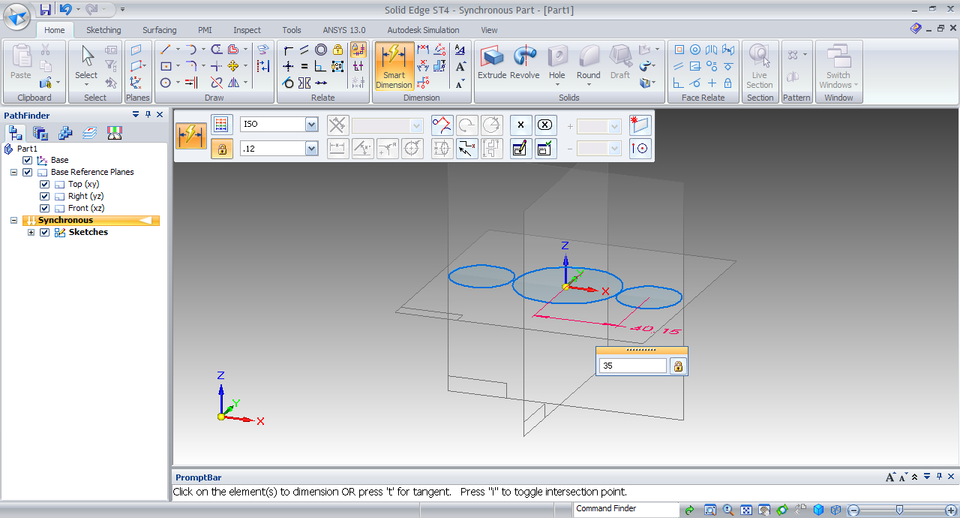960x518 pixels.
Task: Apply the Perpendicular relationship in Relate group
Action: [320, 66]
